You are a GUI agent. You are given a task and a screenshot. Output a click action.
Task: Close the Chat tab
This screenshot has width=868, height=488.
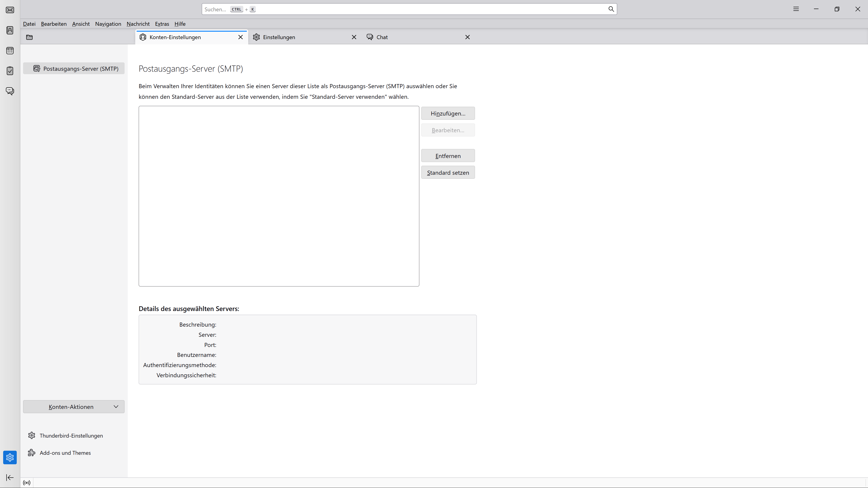467,37
